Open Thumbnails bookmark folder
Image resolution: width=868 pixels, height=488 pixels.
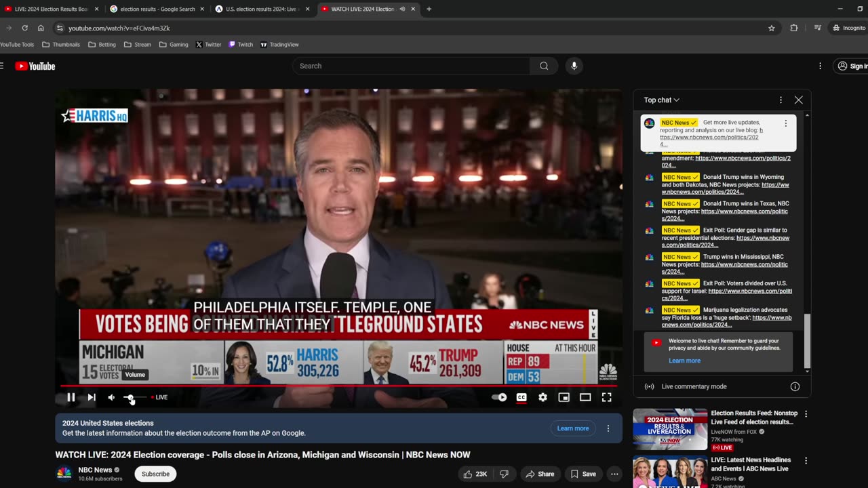pyautogui.click(x=61, y=45)
